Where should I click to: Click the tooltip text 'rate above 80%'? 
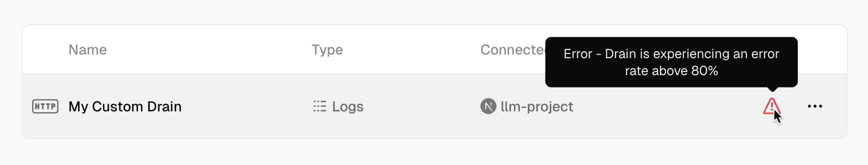tap(671, 71)
